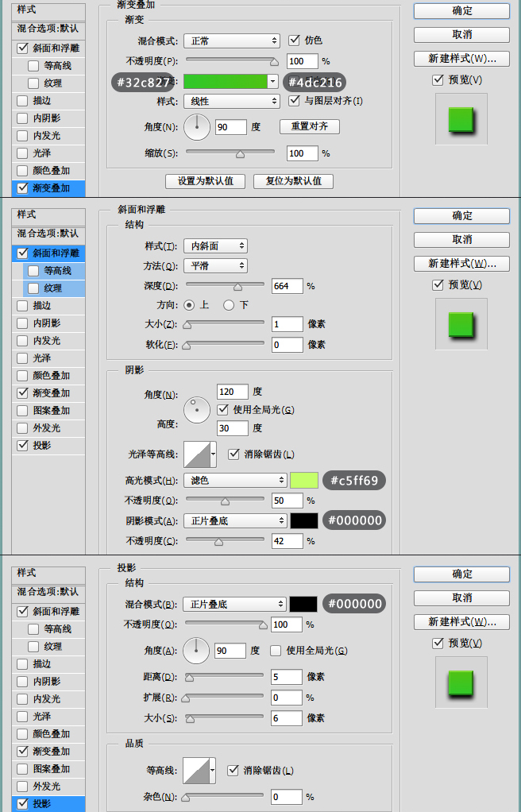Click the 软化(F) slider
521x812 pixels.
click(x=225, y=344)
